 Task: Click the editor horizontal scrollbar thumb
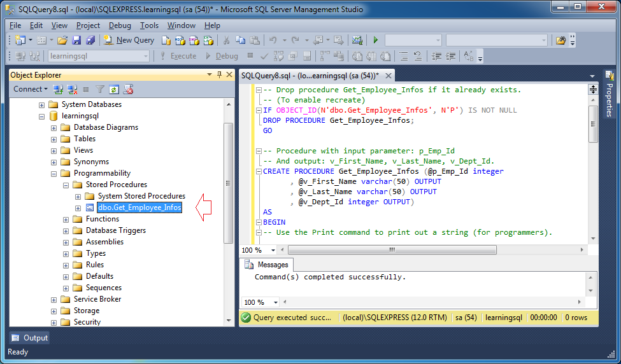[x=392, y=250]
